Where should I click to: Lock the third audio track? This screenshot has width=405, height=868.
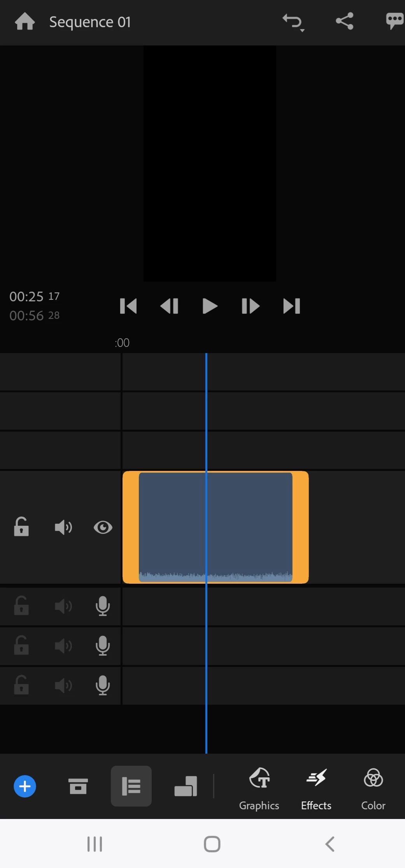click(21, 685)
